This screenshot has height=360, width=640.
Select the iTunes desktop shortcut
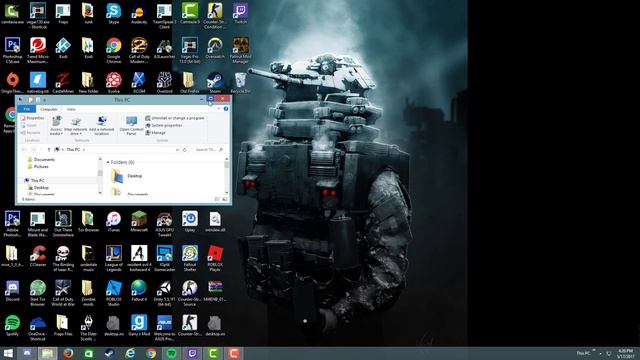[x=113, y=221]
